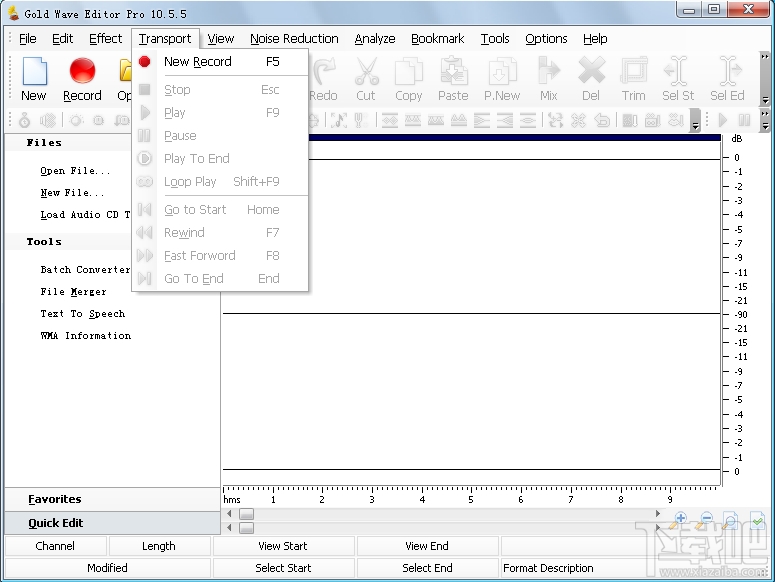
Task: Click the small play icon in second toolbar
Action: 722,120
